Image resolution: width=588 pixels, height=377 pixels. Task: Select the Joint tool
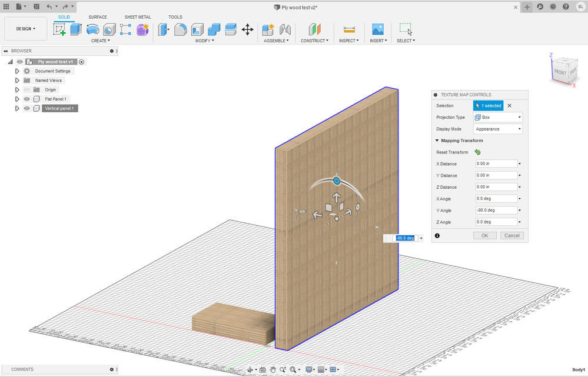285,29
